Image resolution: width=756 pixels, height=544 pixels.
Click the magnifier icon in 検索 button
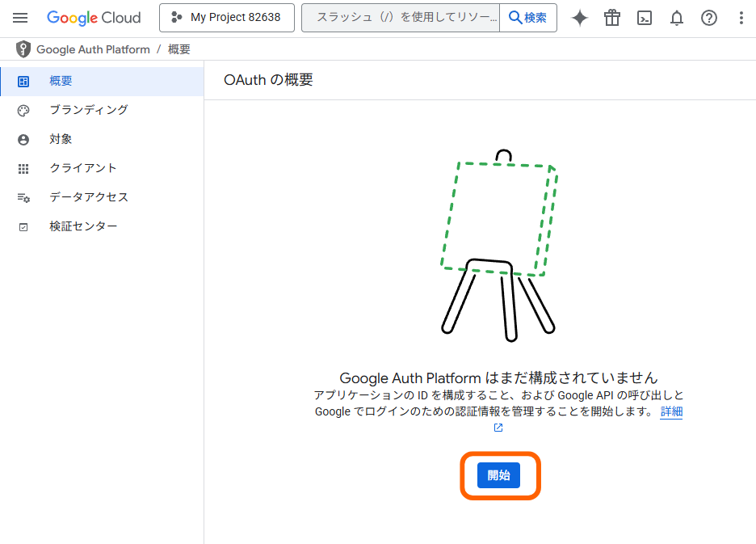click(x=515, y=18)
